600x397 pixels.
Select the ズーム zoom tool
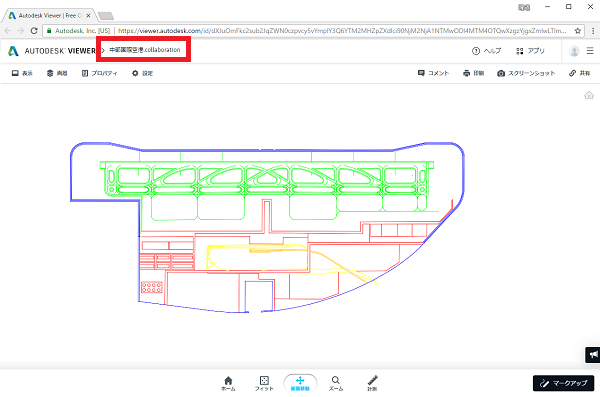coord(336,383)
